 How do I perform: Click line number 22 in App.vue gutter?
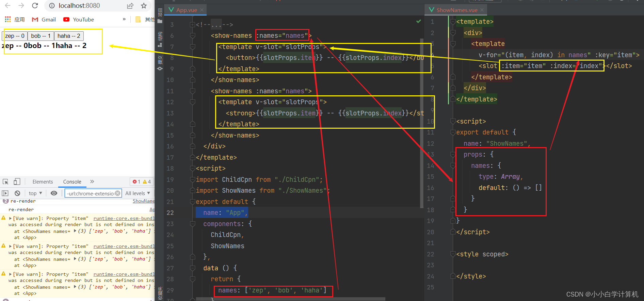point(170,213)
